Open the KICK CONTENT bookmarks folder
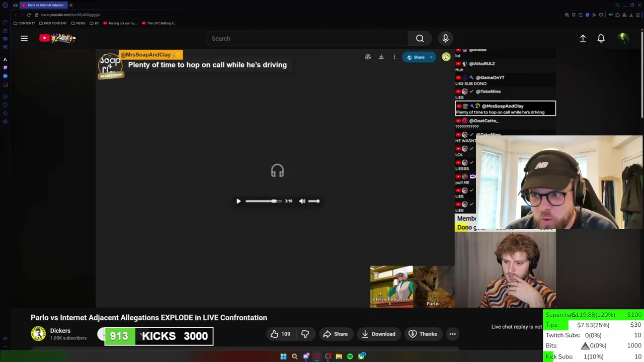This screenshot has height=362, width=644. (x=53, y=23)
